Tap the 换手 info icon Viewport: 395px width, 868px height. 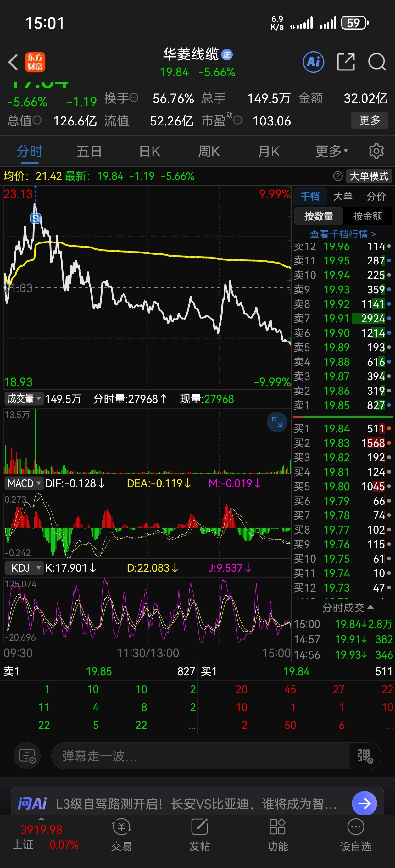pos(134,98)
